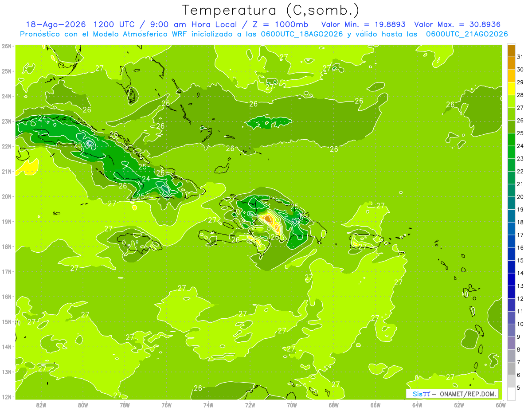Click the title "Temperatura (C,somb.)"

click(x=271, y=11)
